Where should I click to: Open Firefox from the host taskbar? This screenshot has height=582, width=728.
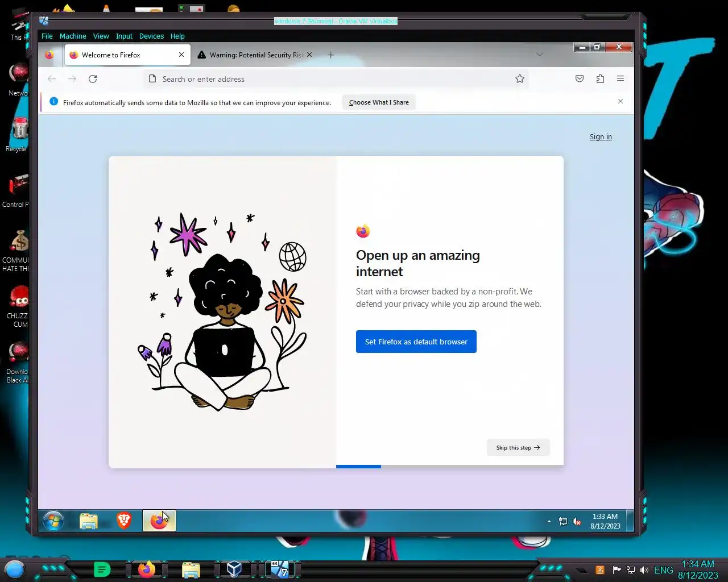pyautogui.click(x=147, y=569)
